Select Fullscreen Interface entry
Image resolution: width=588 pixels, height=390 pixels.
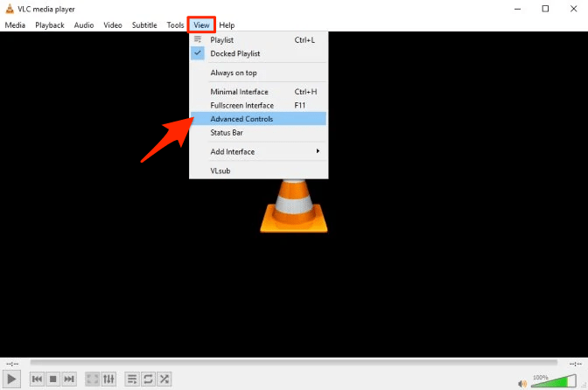click(258, 105)
